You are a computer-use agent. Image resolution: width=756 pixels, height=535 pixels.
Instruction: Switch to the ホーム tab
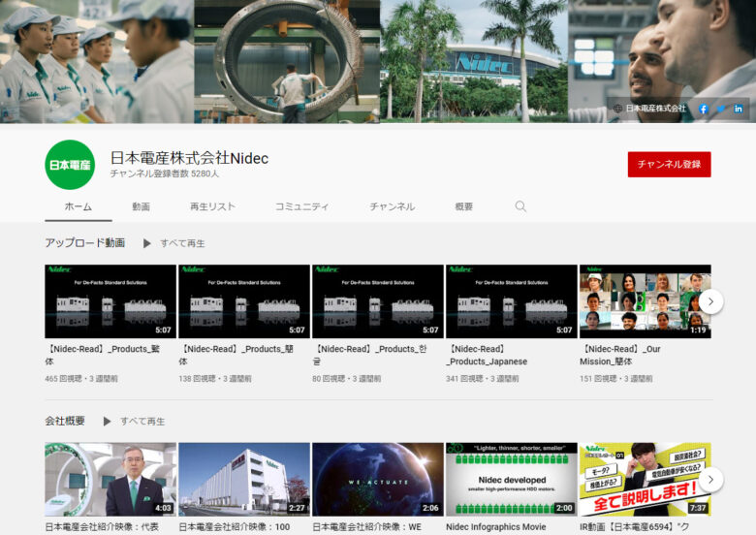click(79, 206)
